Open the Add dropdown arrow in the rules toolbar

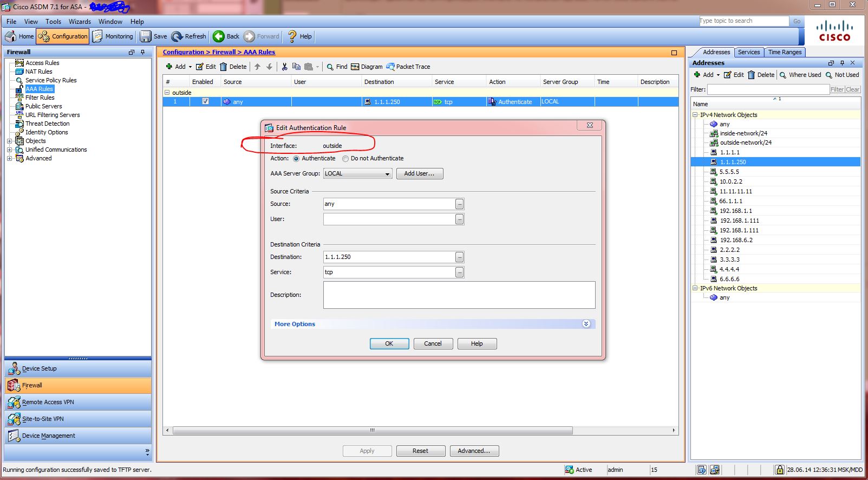coord(190,67)
